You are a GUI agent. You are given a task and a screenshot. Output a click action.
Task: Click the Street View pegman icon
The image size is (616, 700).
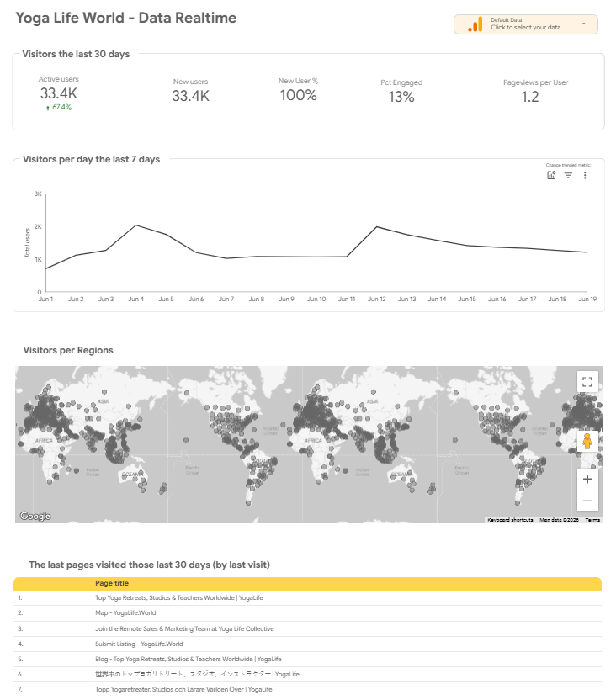pos(587,441)
